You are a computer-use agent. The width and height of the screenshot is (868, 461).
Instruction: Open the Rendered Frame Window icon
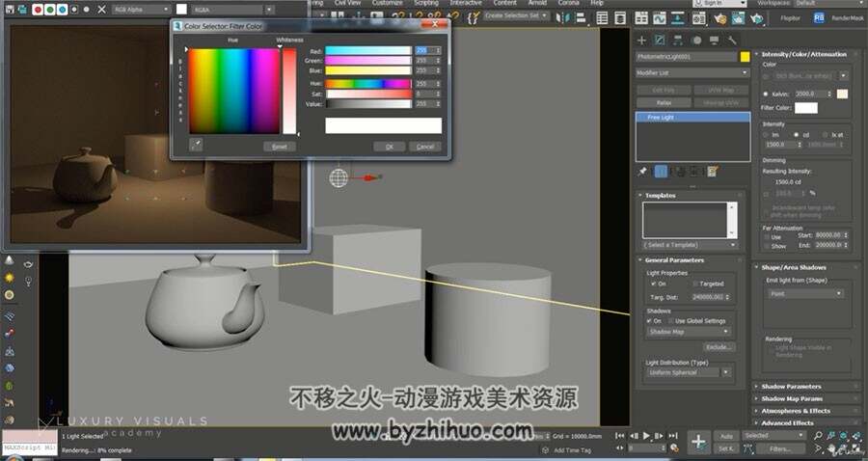(738, 17)
